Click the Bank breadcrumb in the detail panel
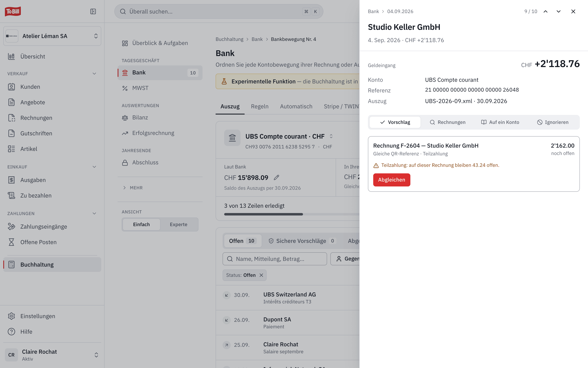 pyautogui.click(x=373, y=11)
